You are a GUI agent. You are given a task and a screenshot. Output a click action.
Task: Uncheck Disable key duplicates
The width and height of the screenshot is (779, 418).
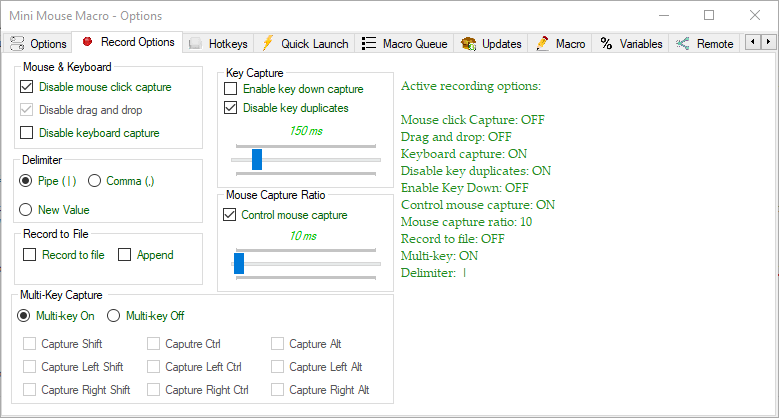231,108
